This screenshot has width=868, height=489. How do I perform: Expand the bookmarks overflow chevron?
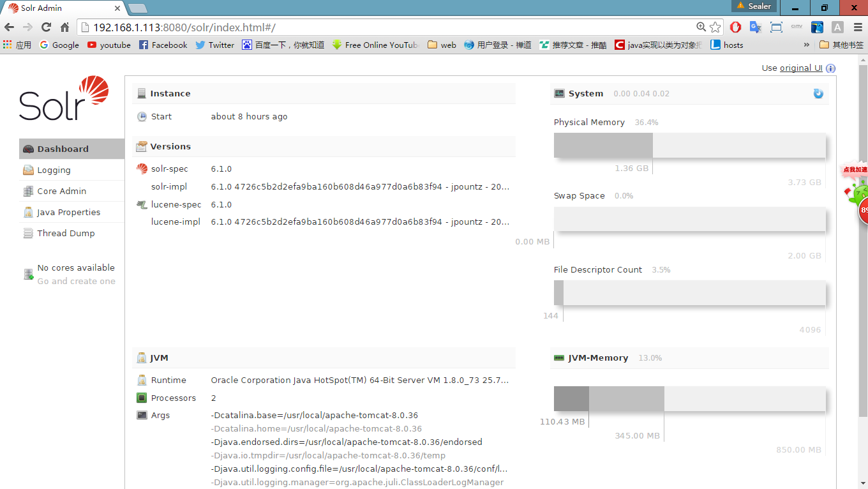(x=807, y=45)
